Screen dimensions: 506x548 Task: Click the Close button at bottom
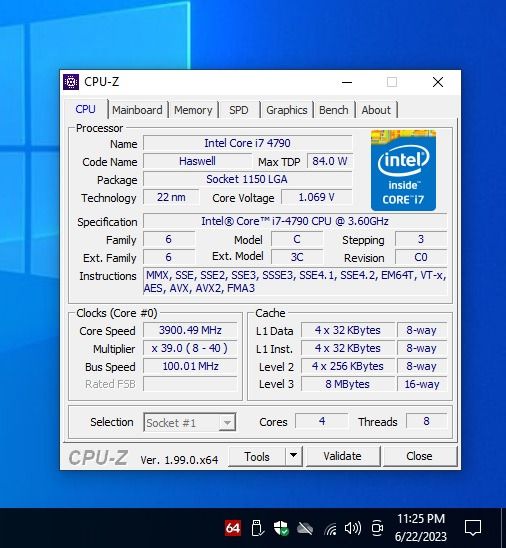[x=419, y=456]
